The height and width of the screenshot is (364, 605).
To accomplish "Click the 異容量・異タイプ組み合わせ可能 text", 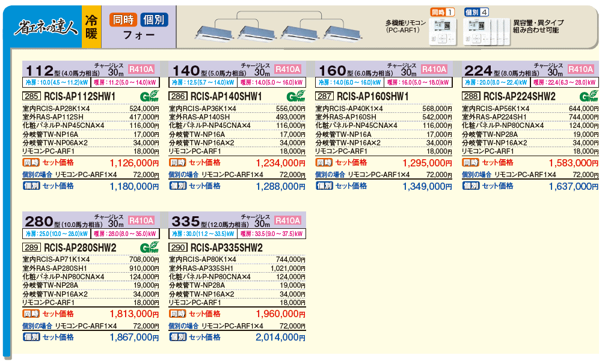I will pos(538,26).
